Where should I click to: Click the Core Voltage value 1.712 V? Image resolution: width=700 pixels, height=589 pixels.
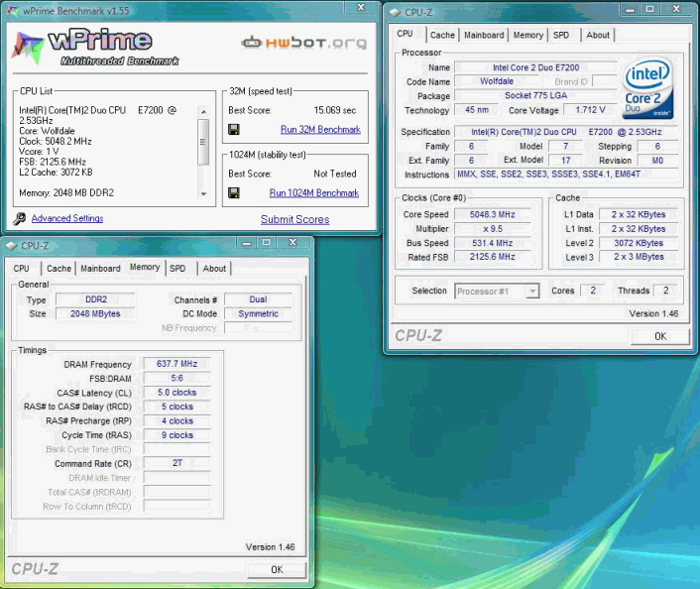(x=590, y=110)
